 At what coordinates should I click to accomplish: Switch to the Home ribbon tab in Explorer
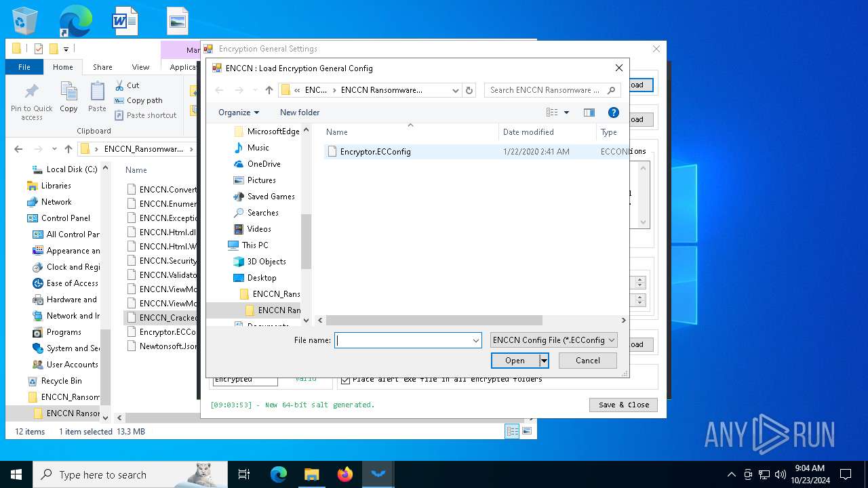point(62,67)
